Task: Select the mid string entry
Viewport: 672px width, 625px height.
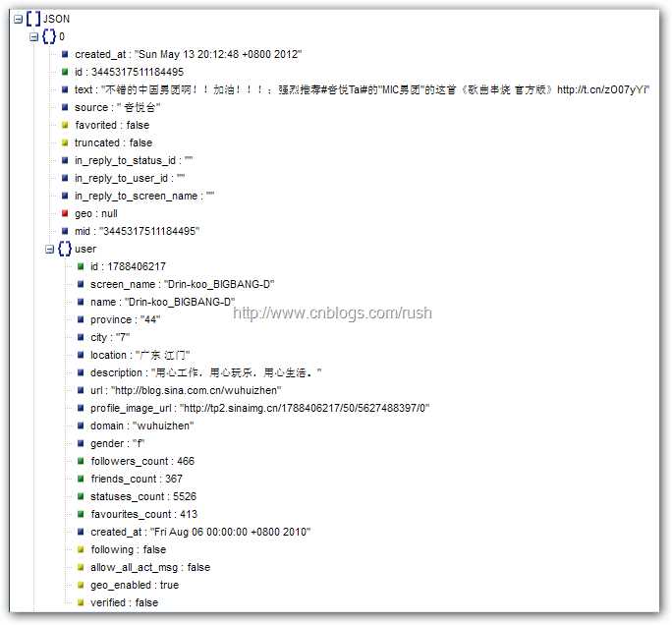Action: pyautogui.click(x=138, y=232)
